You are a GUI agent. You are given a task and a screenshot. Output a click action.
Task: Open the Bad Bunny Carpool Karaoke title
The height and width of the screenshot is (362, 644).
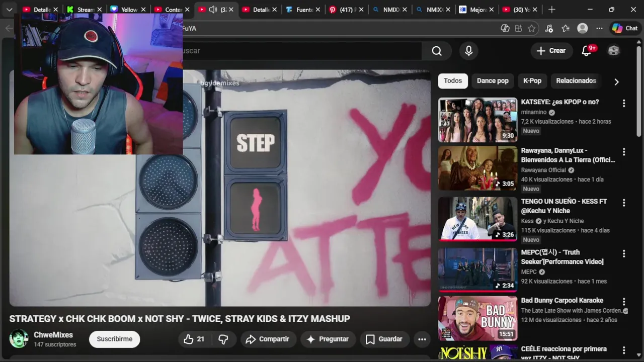(562, 300)
